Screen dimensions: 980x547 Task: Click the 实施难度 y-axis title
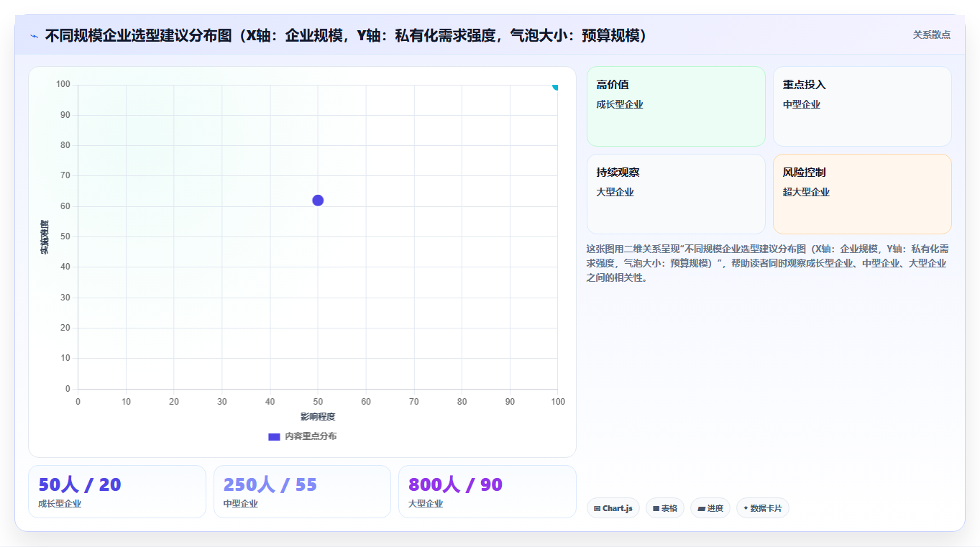point(45,237)
